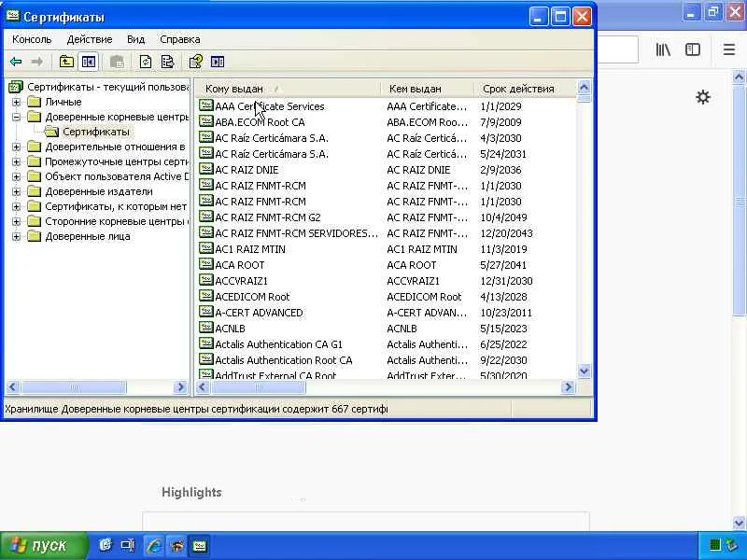Viewport: 747px width, 560px height.
Task: Expand the Личные folder
Action: [16, 102]
